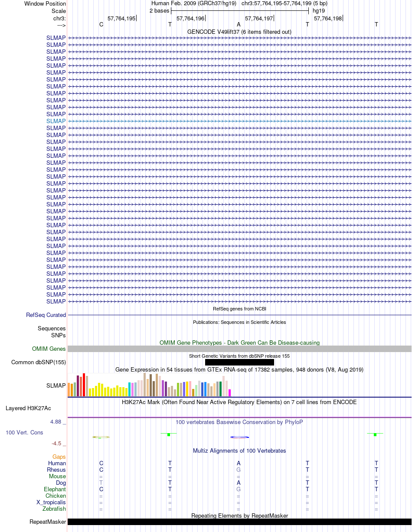Click the Window Position label
The width and height of the screenshot is (412, 532).
point(45,4)
